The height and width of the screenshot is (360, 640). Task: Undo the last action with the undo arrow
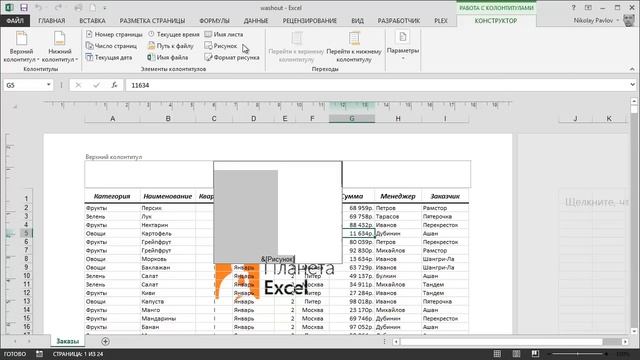click(x=38, y=8)
